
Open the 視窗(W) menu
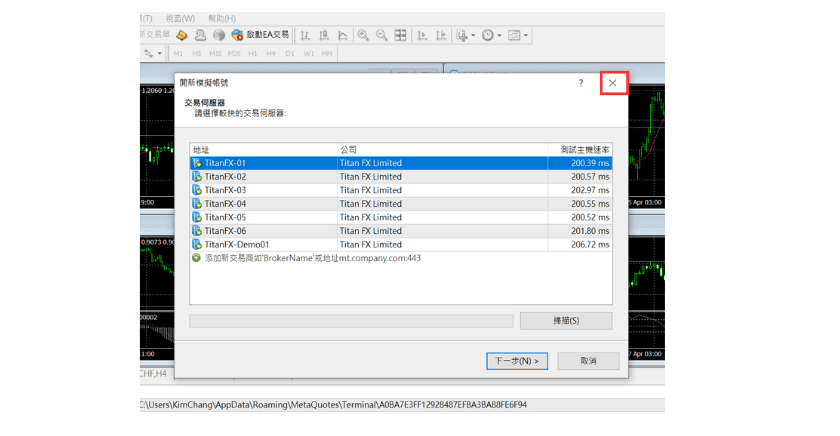181,18
